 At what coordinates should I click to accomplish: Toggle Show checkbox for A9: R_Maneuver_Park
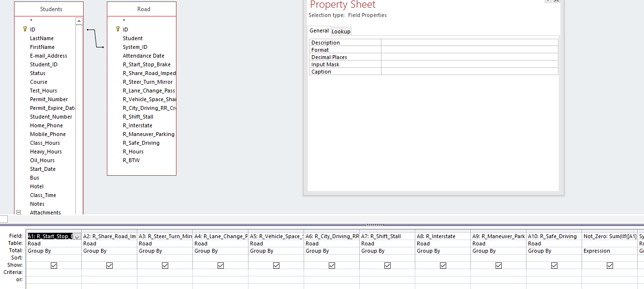pyautogui.click(x=498, y=265)
